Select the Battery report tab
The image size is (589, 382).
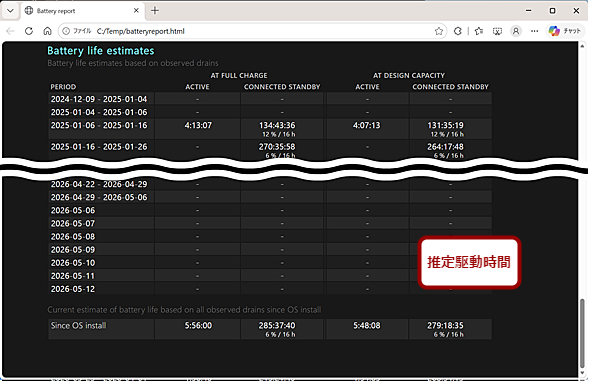click(81, 11)
